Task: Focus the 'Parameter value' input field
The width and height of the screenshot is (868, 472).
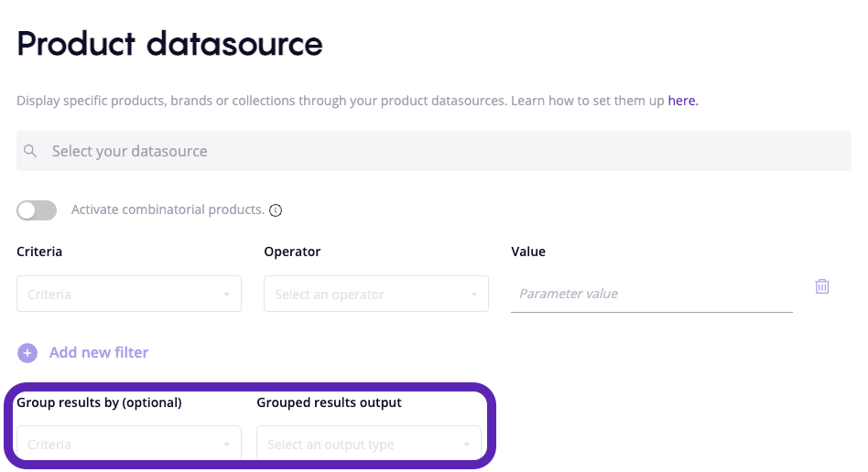Action: click(651, 294)
